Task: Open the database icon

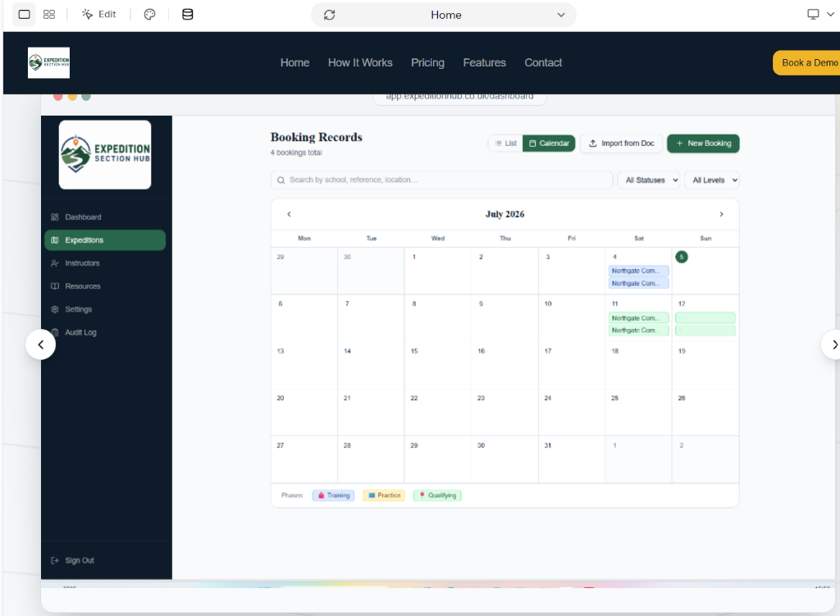Action: tap(188, 15)
